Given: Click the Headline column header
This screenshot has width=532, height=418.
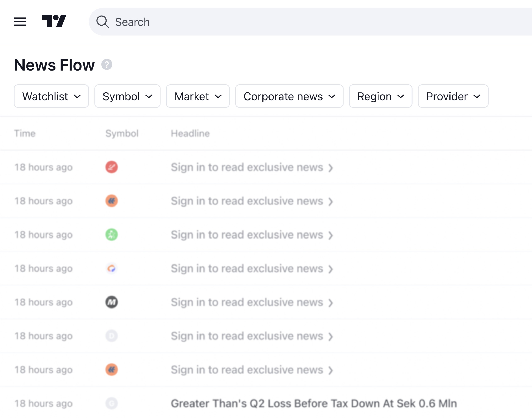Looking at the screenshot, I should click(x=190, y=134).
